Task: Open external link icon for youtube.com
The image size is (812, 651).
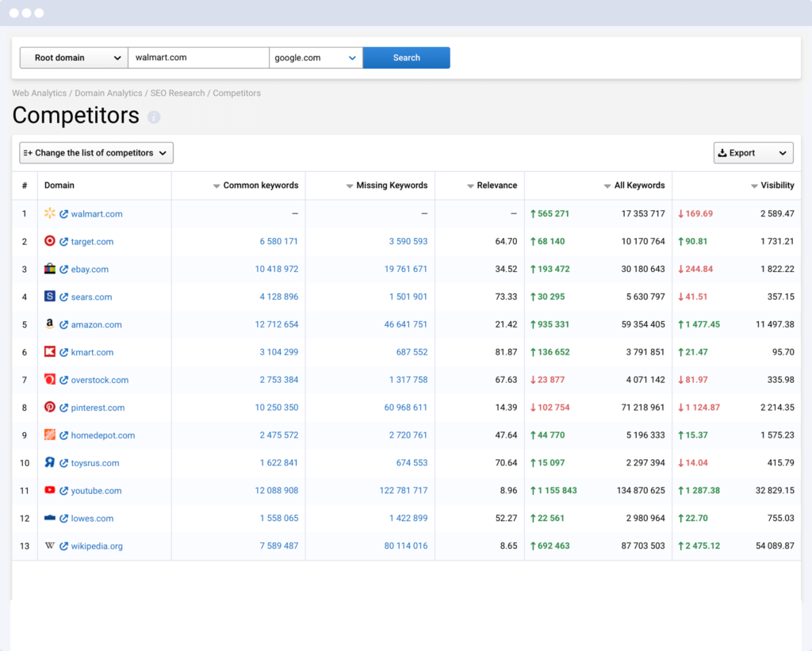Action: [63, 491]
